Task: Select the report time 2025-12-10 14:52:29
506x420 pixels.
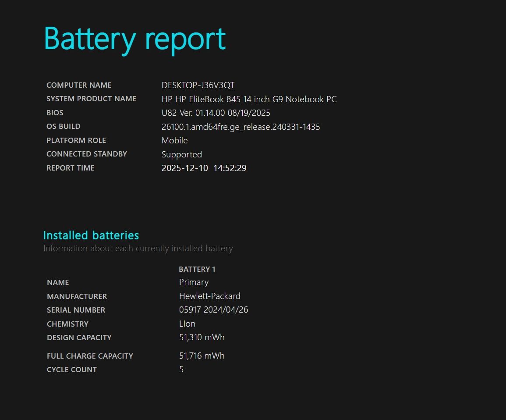Action: click(x=204, y=168)
